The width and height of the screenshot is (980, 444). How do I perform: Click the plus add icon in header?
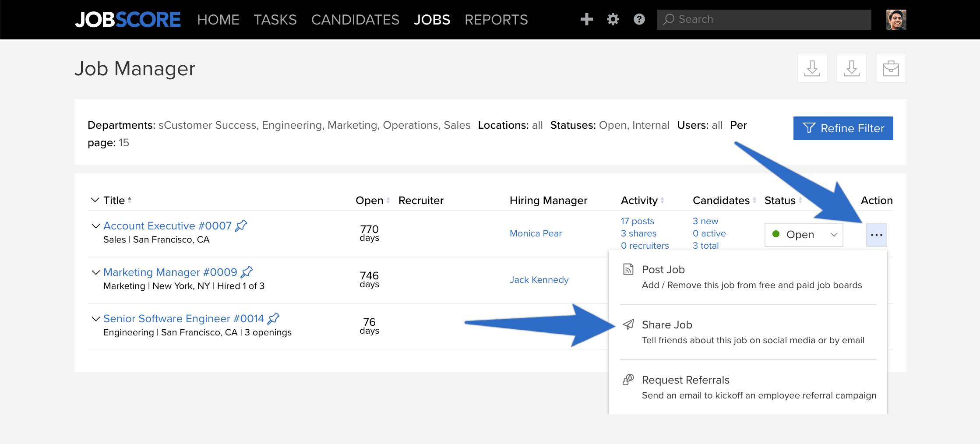pyautogui.click(x=586, y=19)
